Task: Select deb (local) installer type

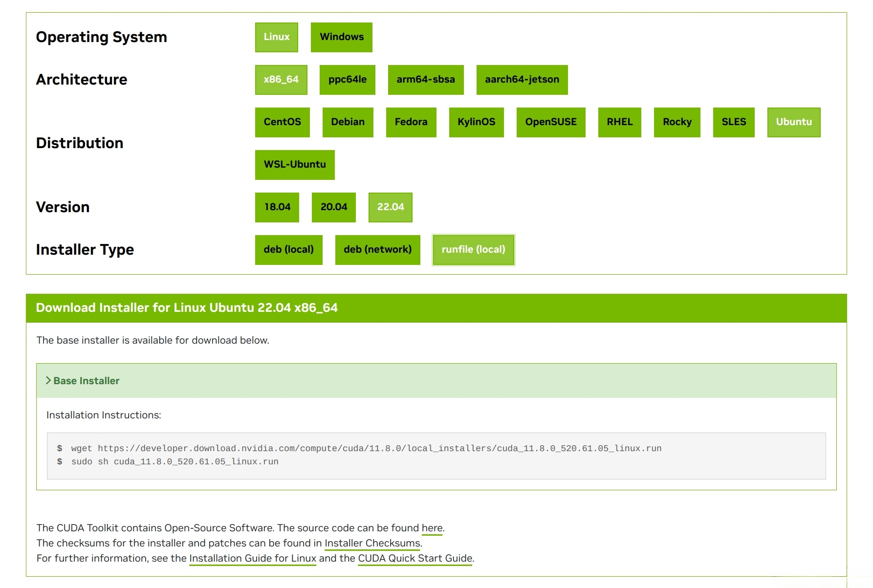Action: (288, 250)
